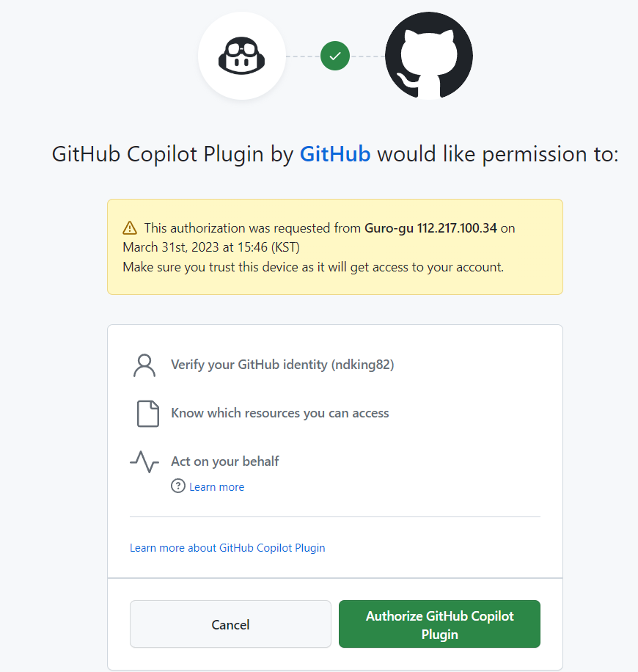Click the yellow authorization warning banner
The width and height of the screenshot is (638, 672).
click(x=334, y=246)
